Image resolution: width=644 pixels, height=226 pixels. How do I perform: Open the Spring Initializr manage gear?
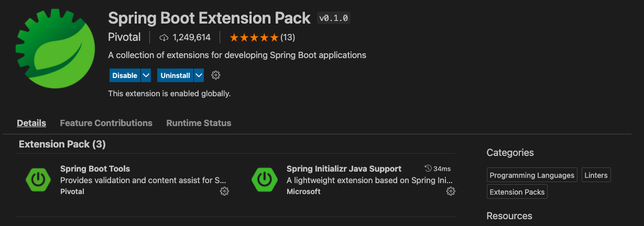point(451,191)
